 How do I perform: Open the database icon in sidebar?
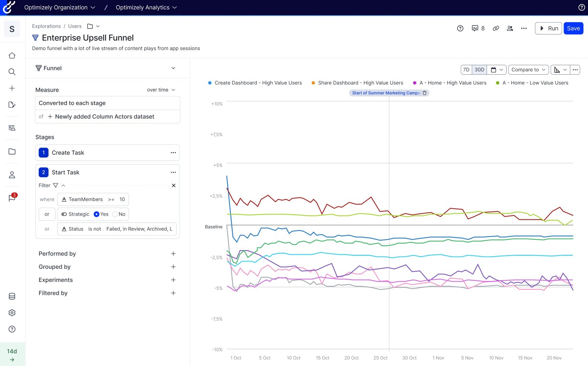[x=12, y=296]
